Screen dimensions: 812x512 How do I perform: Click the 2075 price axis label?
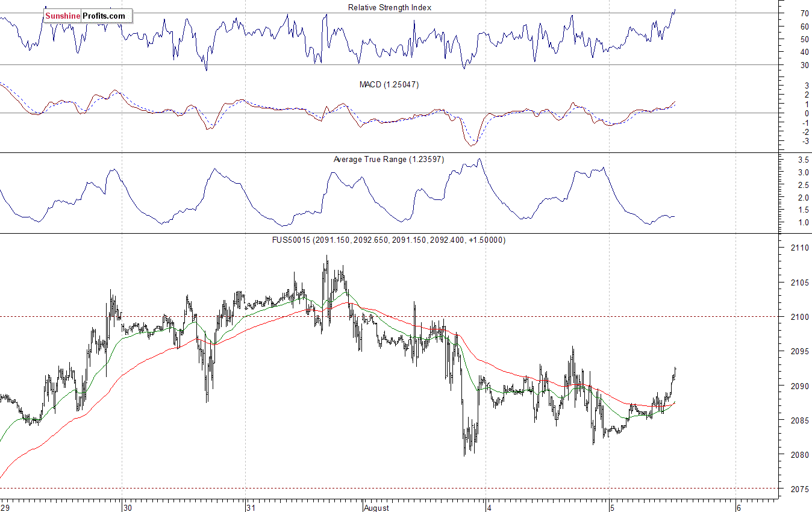(x=799, y=489)
